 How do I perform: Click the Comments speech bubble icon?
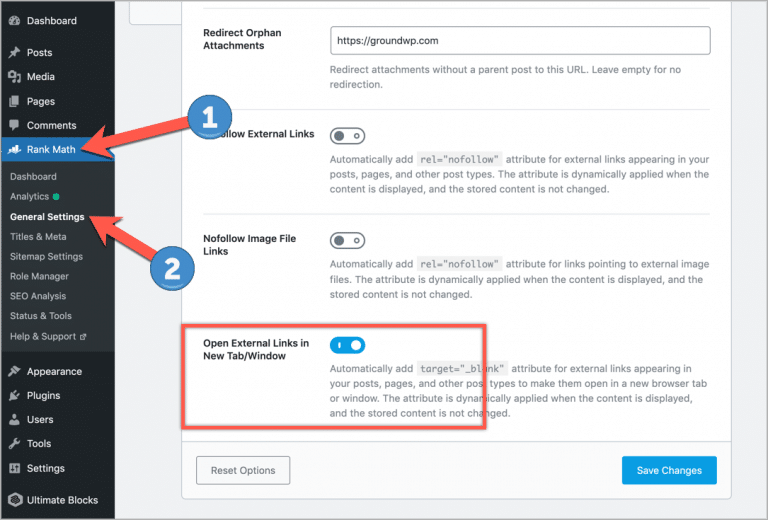pos(15,125)
